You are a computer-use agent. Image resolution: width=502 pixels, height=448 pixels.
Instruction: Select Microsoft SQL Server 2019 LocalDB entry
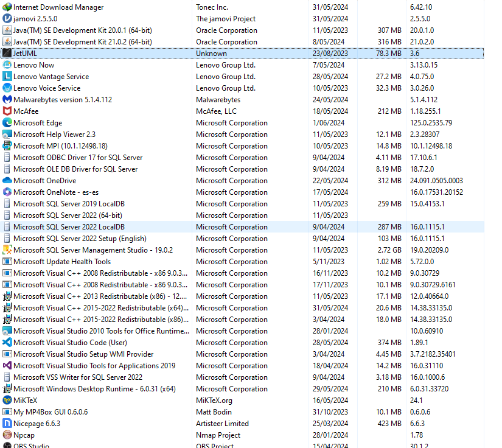(69, 204)
